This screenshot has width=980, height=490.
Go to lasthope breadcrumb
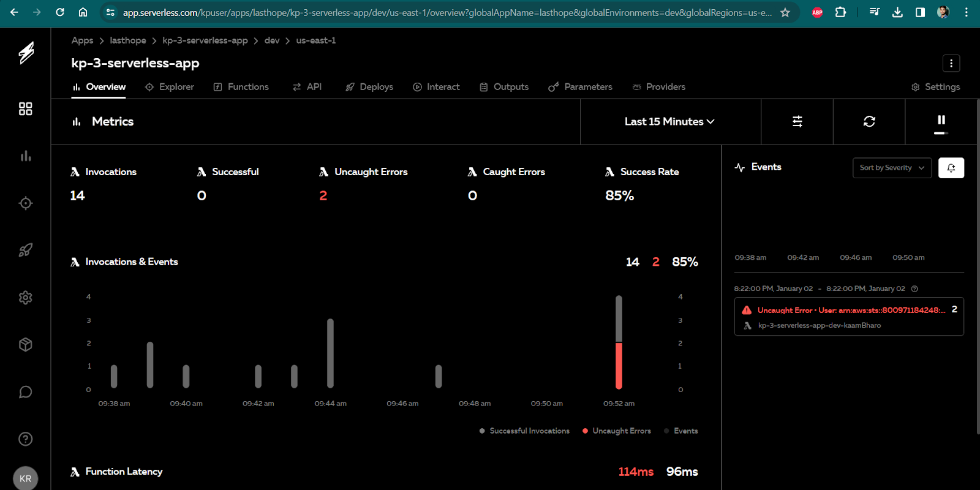[128, 40]
